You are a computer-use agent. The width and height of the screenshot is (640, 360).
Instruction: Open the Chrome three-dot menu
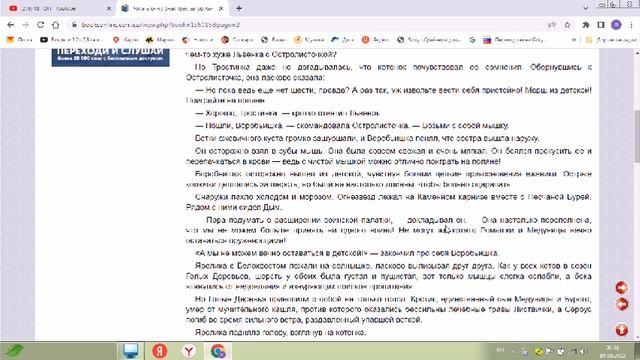[631, 25]
